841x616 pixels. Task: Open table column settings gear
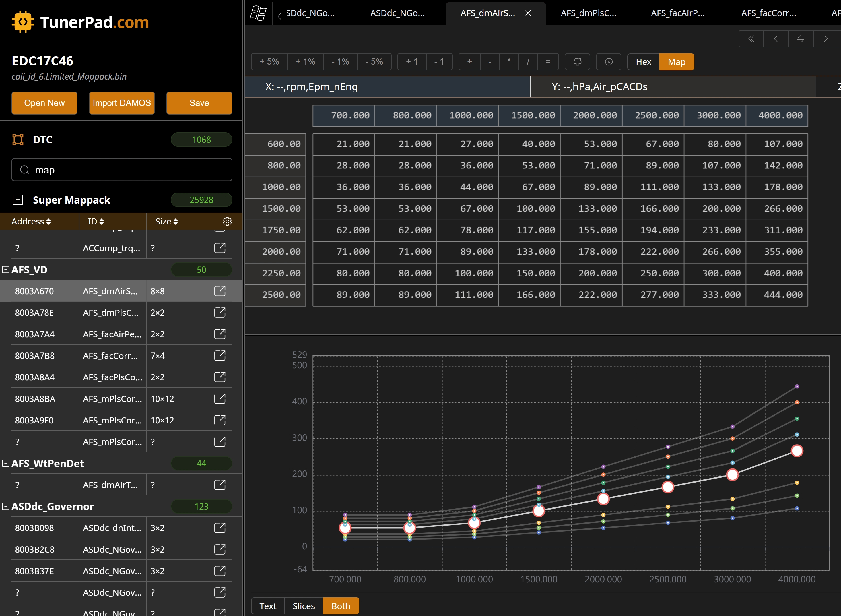[227, 222]
